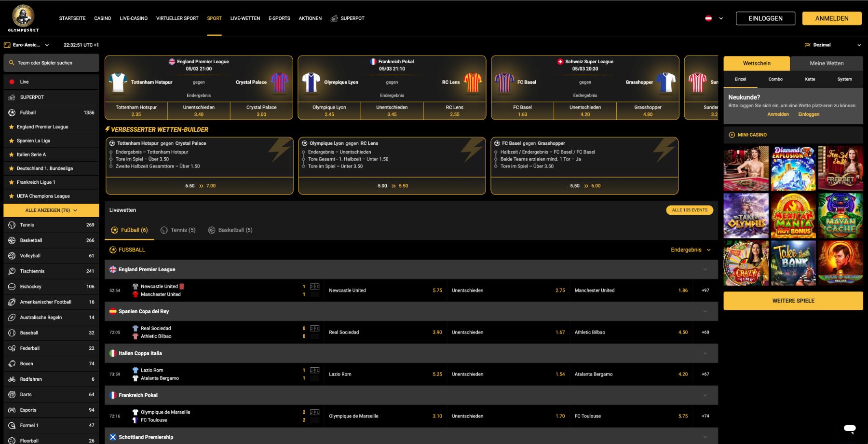The height and width of the screenshot is (444, 868).
Task: Click the Weitere Spiele button
Action: pos(793,301)
